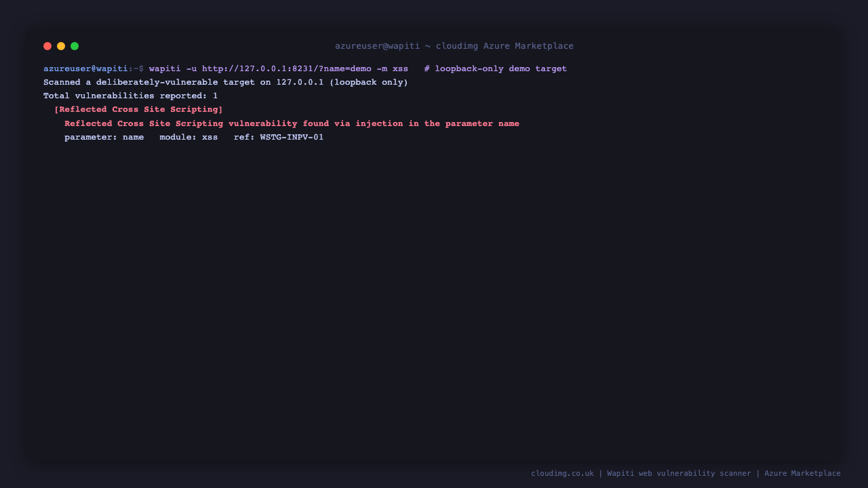This screenshot has height=488, width=868.
Task: Click the 'ref: WSTG-INPV-01' text
Action: tap(279, 137)
